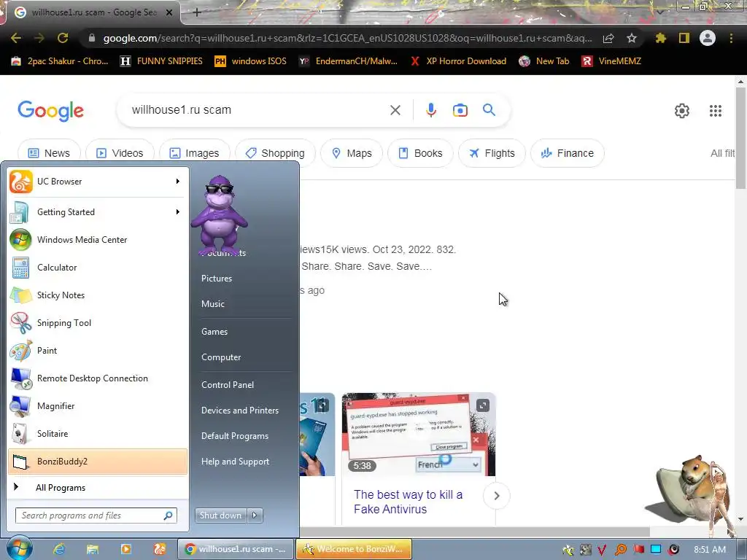The width and height of the screenshot is (747, 560).
Task: Open Internet Explorer from taskbar
Action: [x=58, y=549]
